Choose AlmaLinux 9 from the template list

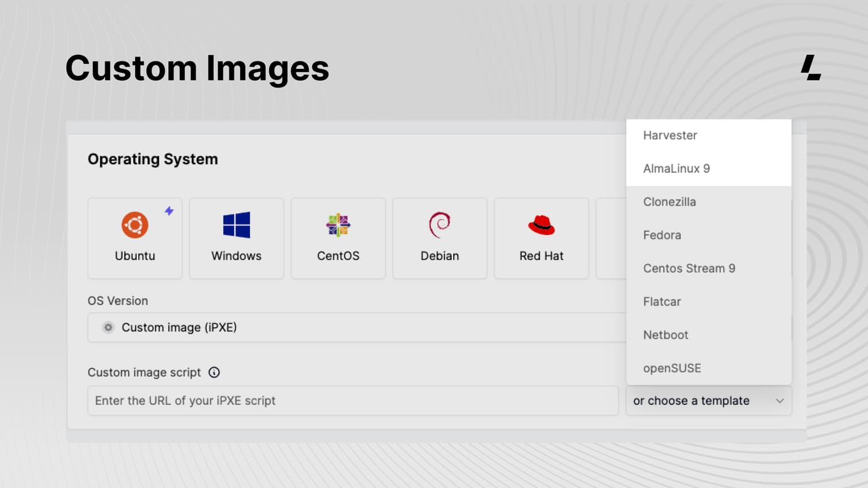tap(676, 168)
